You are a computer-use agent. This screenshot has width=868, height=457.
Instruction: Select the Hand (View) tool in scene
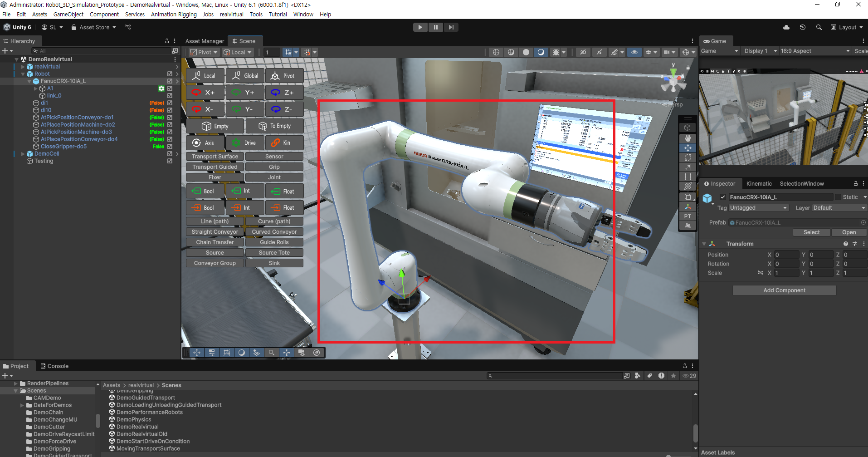[x=688, y=138]
